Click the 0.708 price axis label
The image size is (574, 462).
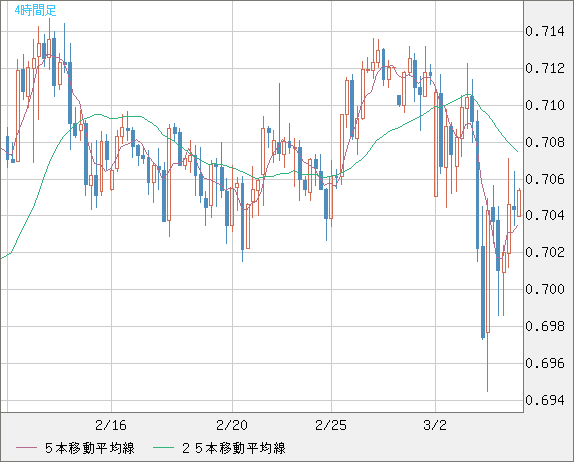tap(545, 142)
